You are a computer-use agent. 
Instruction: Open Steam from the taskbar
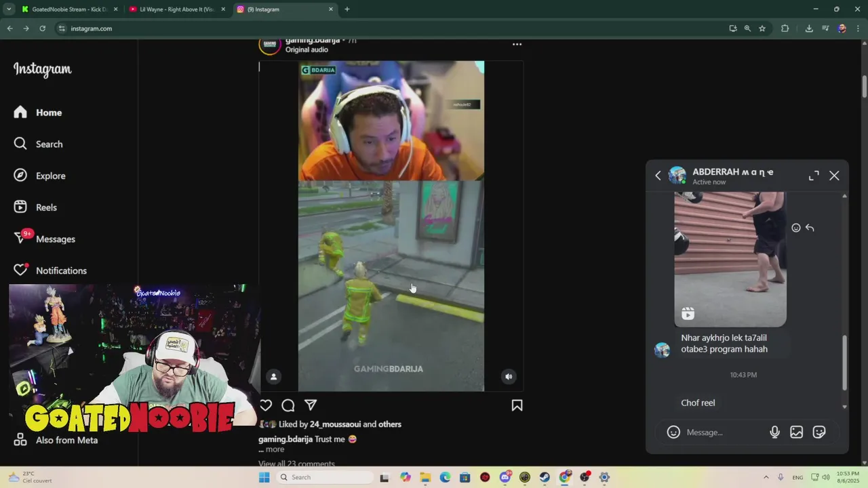545,477
